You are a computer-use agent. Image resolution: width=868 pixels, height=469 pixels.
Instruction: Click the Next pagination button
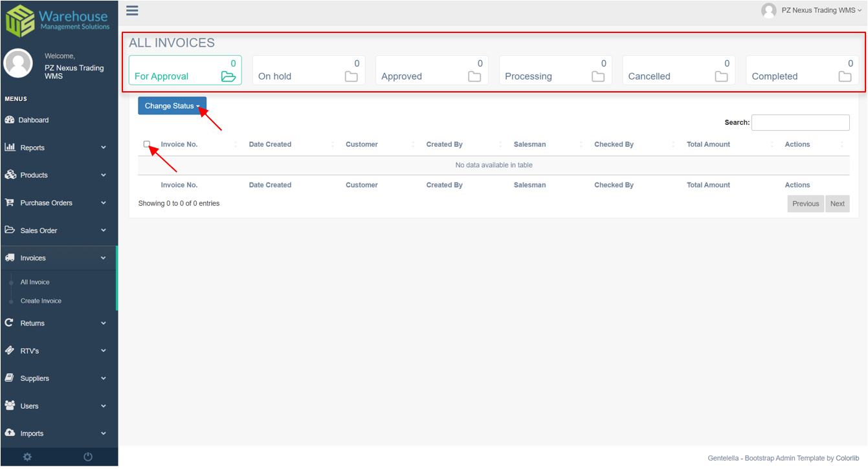(x=838, y=203)
